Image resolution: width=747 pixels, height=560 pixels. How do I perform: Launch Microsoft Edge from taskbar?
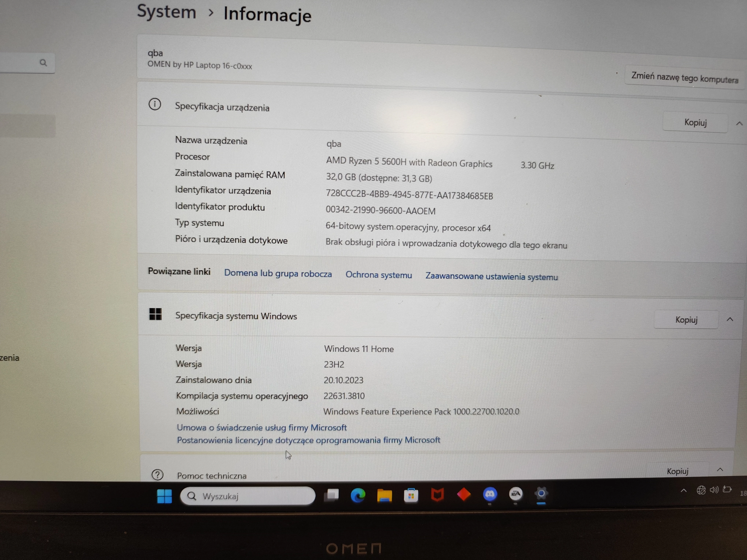coord(358,495)
